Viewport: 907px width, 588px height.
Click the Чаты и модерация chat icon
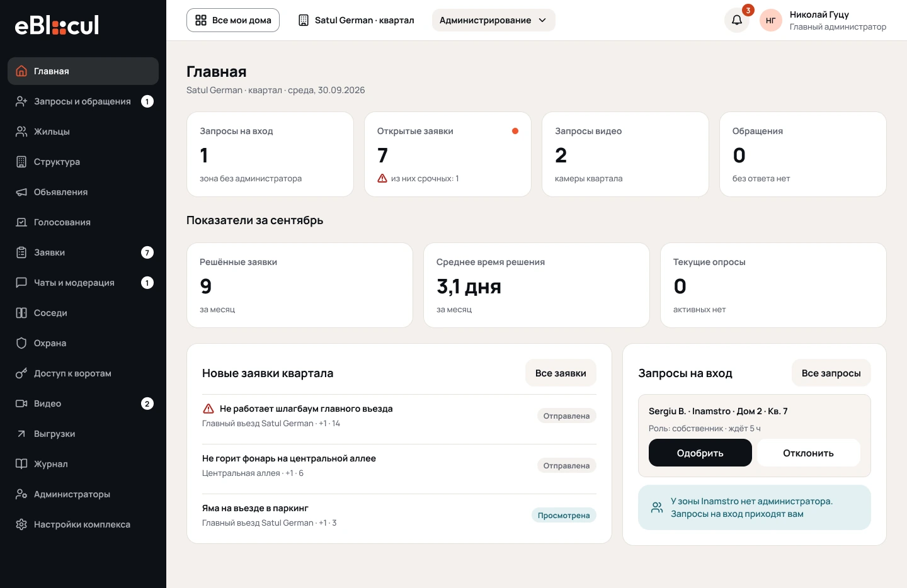pos(21,283)
